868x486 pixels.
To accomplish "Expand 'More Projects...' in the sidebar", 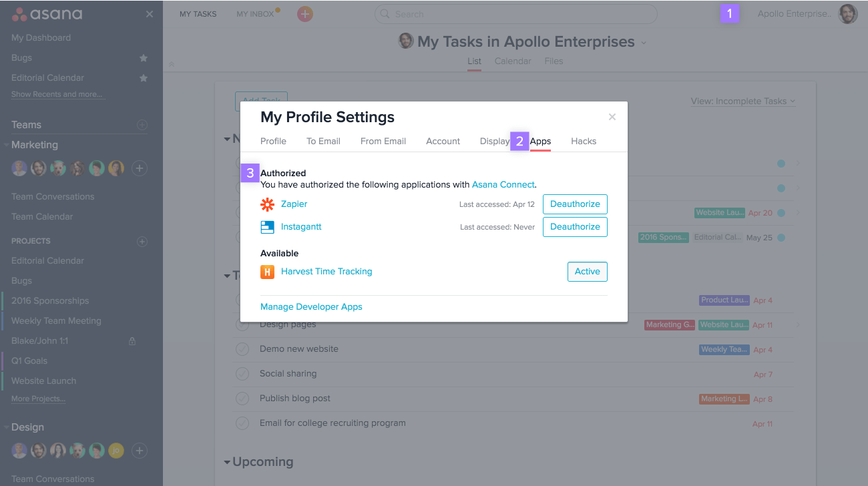I will click(39, 399).
